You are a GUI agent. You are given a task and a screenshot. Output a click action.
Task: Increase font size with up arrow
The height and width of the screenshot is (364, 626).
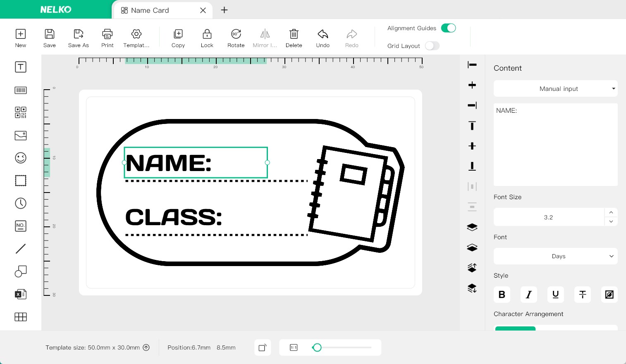pos(611,212)
